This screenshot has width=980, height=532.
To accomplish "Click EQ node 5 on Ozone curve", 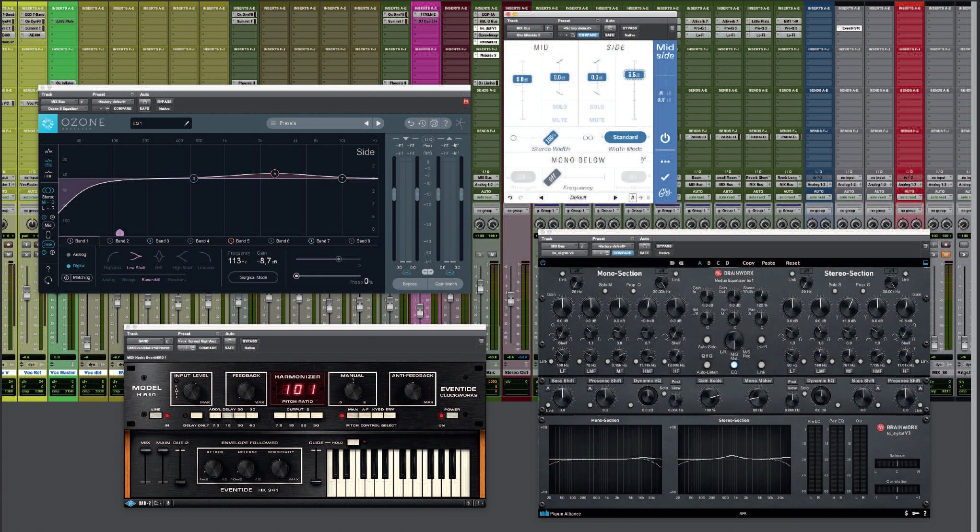I will click(x=275, y=174).
